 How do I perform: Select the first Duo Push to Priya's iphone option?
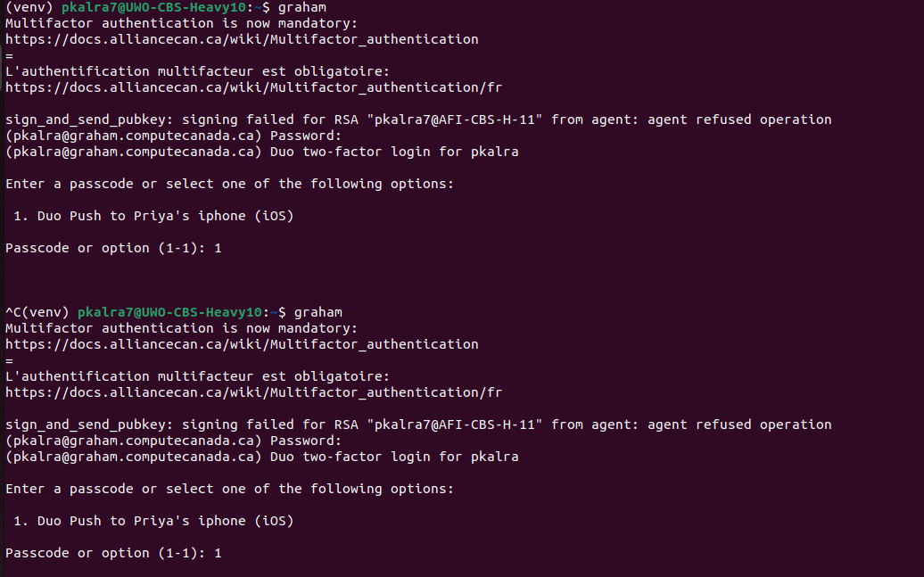click(154, 216)
